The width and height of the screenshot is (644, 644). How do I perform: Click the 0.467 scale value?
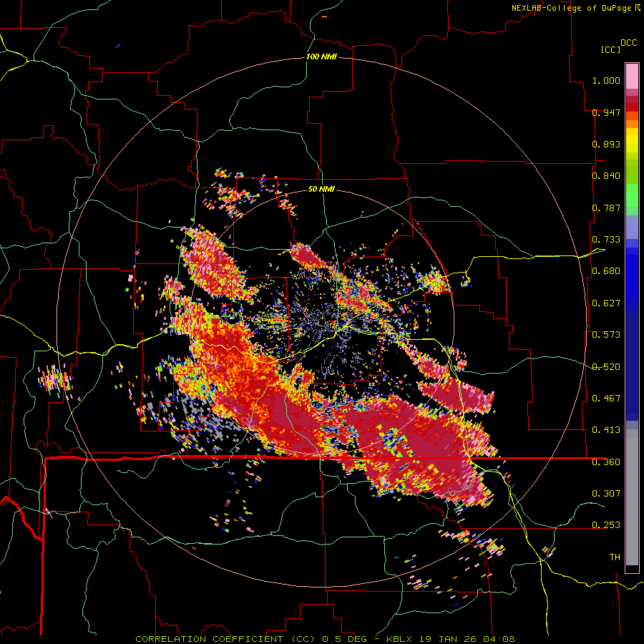[606, 398]
